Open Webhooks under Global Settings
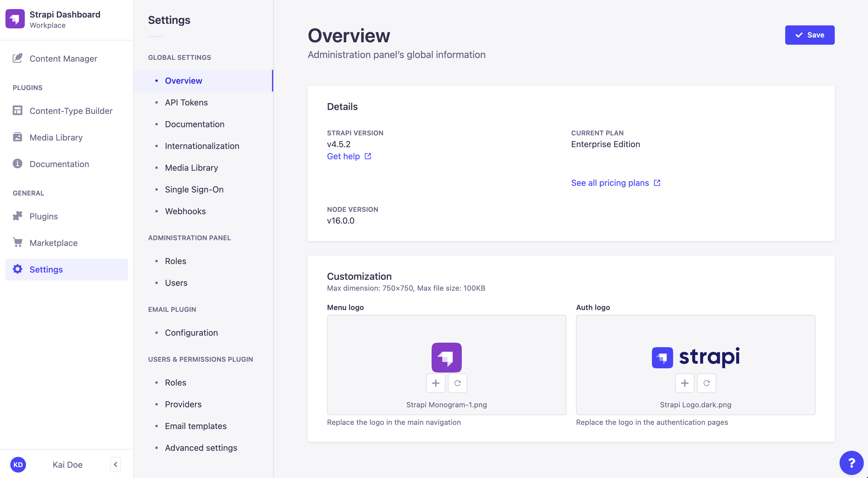This screenshot has width=868, height=478. pos(185,211)
